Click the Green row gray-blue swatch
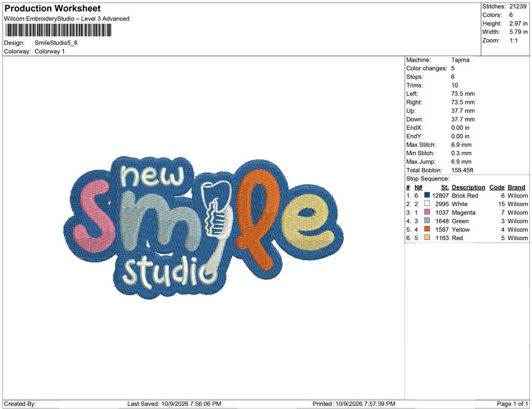Viewport: 532px width, 409px height. (x=427, y=221)
